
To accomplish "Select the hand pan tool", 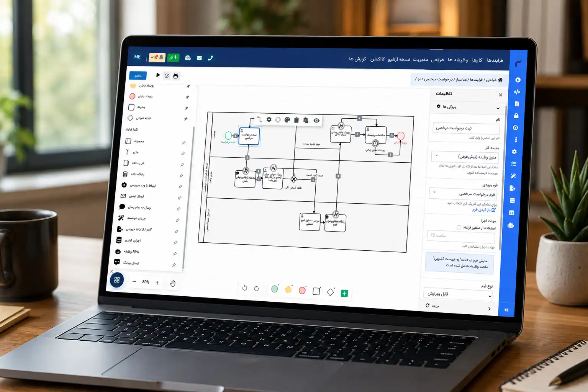I will tap(173, 283).
